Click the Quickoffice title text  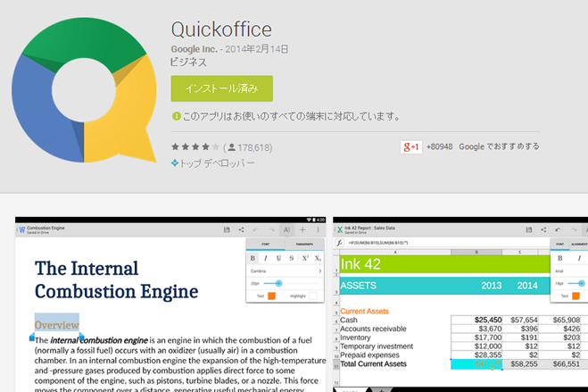click(x=221, y=29)
